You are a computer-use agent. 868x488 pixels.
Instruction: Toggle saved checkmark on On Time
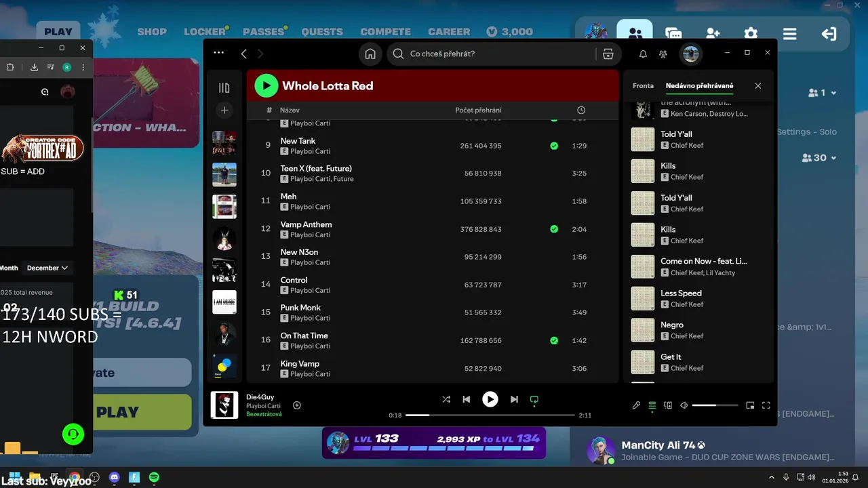554,340
